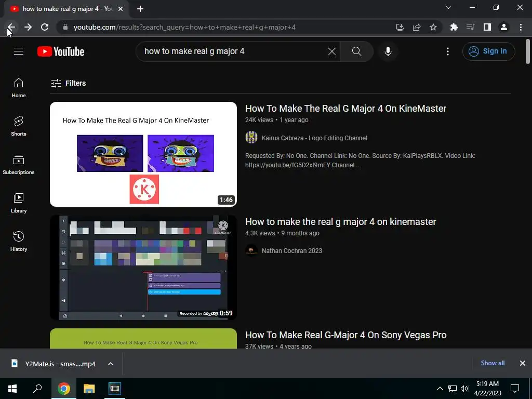Visit Nathan Cochran 2023 channel name
532x399 pixels.
(x=292, y=251)
